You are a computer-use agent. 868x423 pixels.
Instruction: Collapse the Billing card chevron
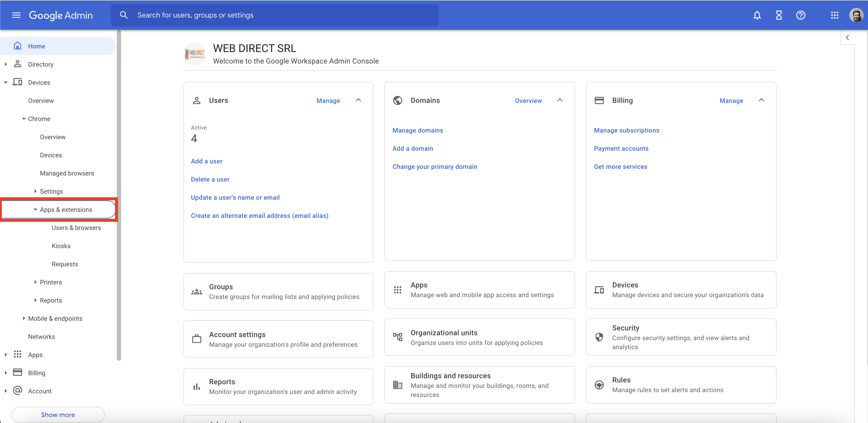(761, 100)
